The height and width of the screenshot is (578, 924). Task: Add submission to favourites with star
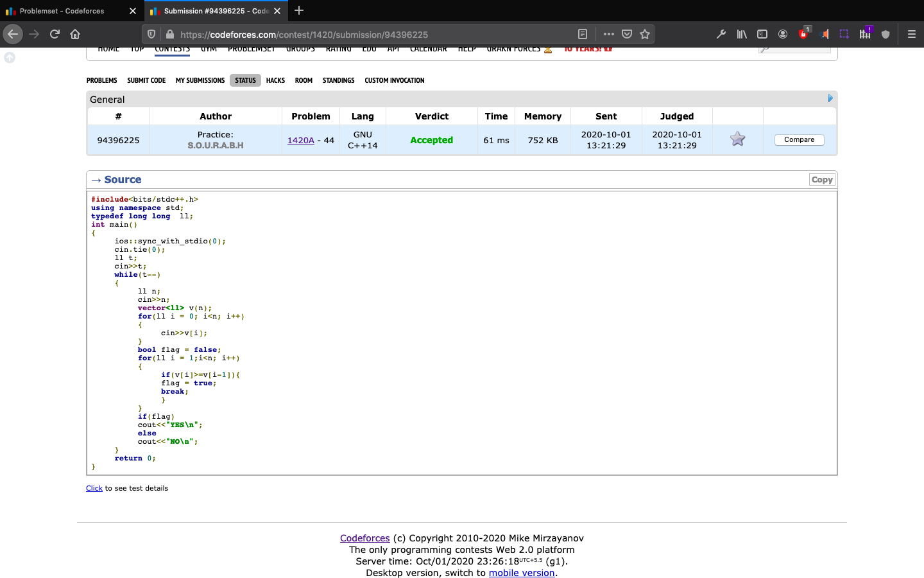click(x=737, y=139)
